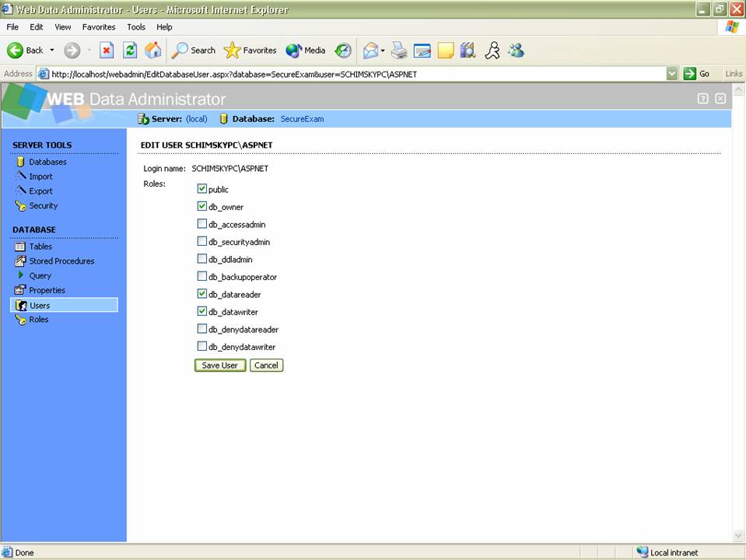Click the help question mark icon in header
Image resolution: width=746 pixels, height=560 pixels.
click(702, 99)
